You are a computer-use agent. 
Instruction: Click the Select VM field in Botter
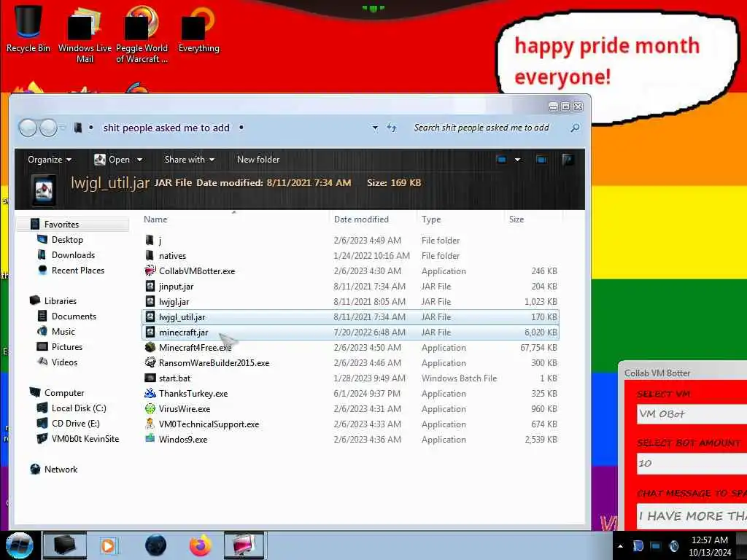692,414
